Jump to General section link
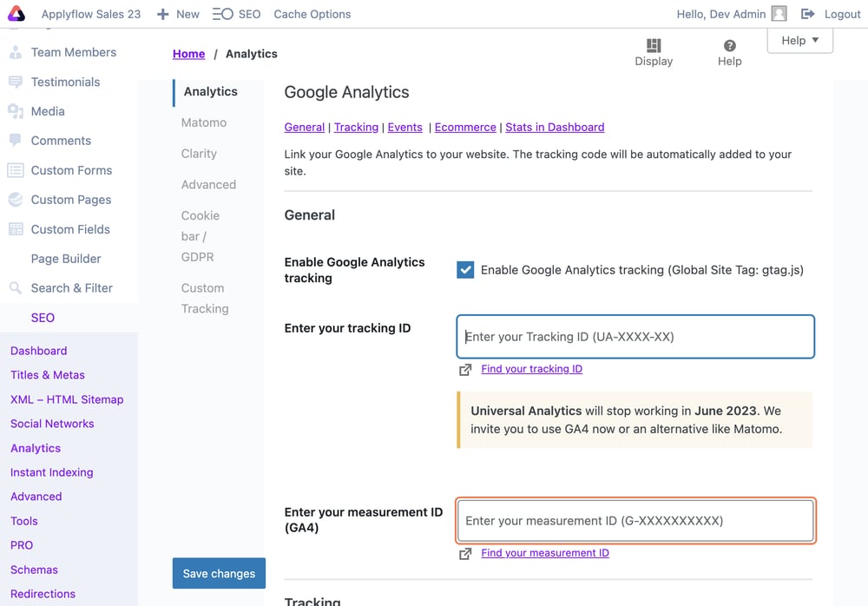 coord(305,127)
